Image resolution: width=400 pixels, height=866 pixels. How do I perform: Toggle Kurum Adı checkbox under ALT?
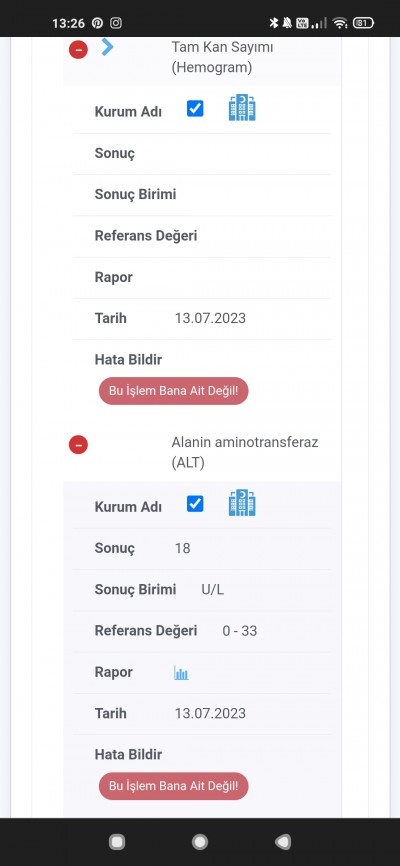point(195,504)
